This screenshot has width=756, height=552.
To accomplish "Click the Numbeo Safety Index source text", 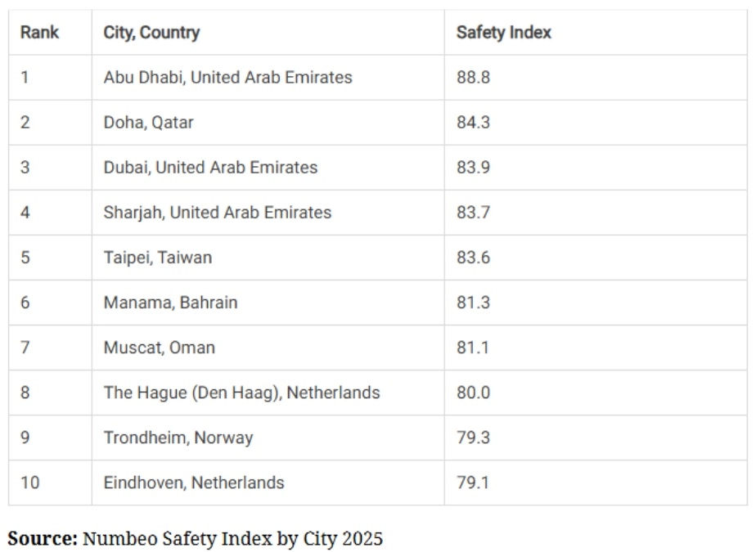I will [x=195, y=539].
